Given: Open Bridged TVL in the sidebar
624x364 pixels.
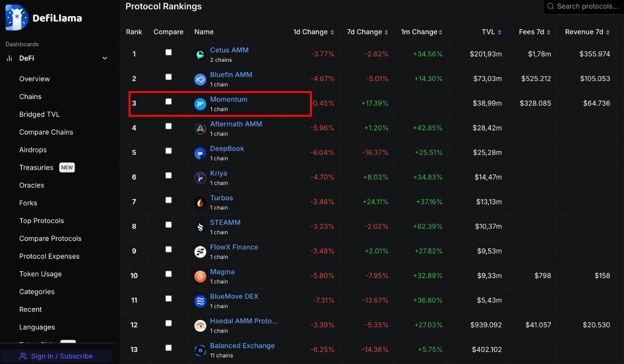Looking at the screenshot, I should click(x=40, y=114).
